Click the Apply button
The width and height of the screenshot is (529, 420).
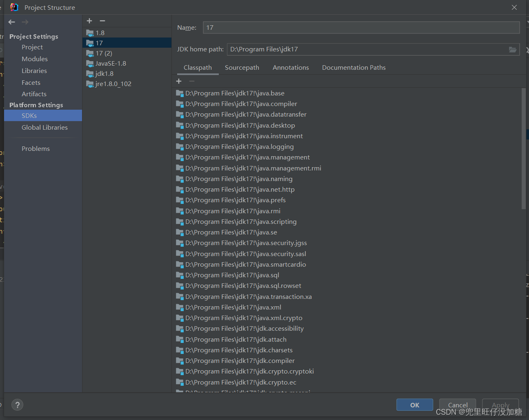[x=500, y=405]
